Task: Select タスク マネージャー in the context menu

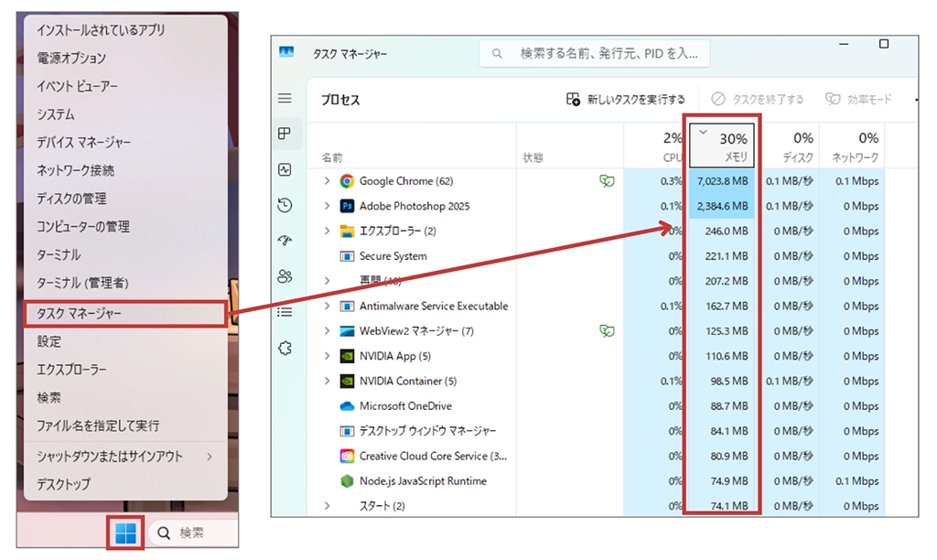Action: [125, 314]
